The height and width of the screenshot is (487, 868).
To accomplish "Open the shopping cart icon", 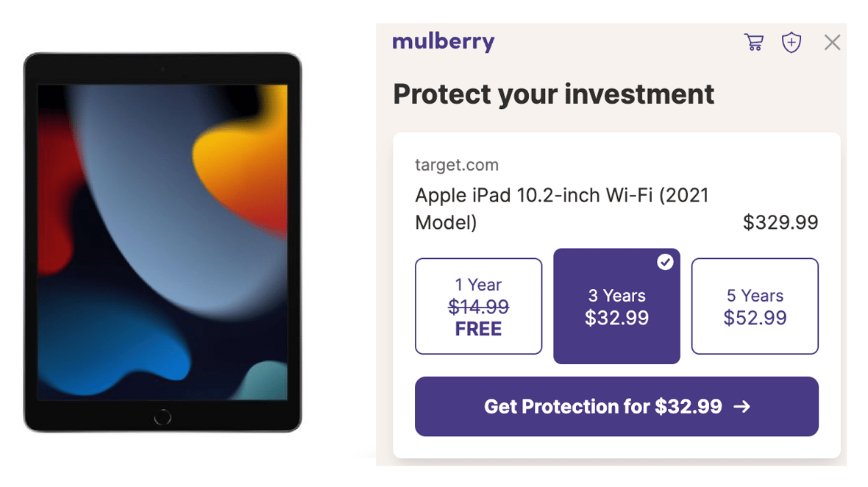I will coord(753,42).
